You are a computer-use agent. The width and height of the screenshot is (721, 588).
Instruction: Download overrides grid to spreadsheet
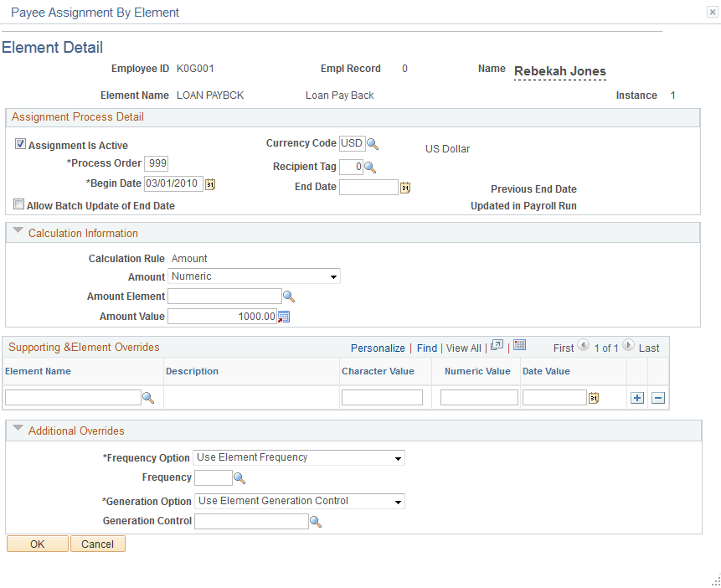click(519, 345)
